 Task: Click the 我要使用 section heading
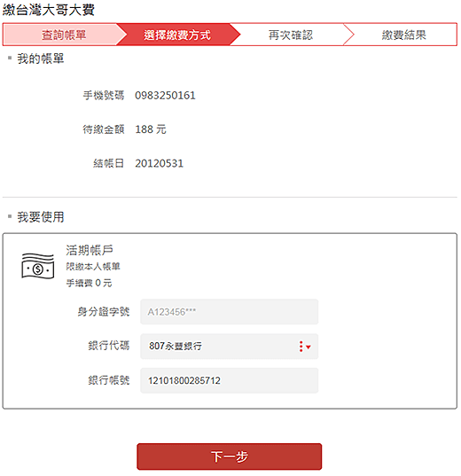coord(41,217)
